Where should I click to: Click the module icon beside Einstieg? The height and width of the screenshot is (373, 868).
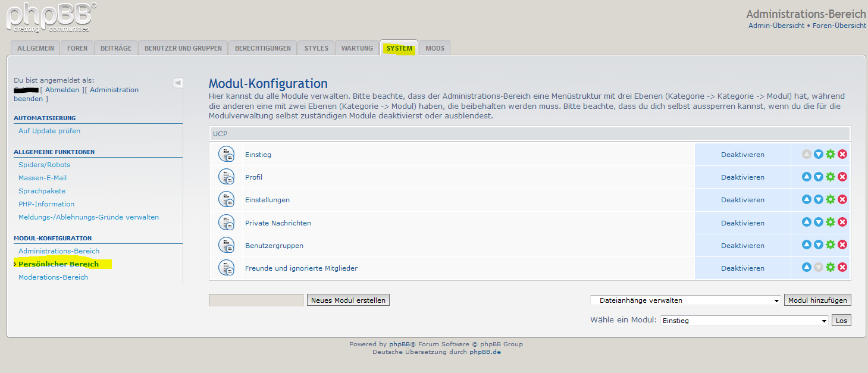coord(226,154)
